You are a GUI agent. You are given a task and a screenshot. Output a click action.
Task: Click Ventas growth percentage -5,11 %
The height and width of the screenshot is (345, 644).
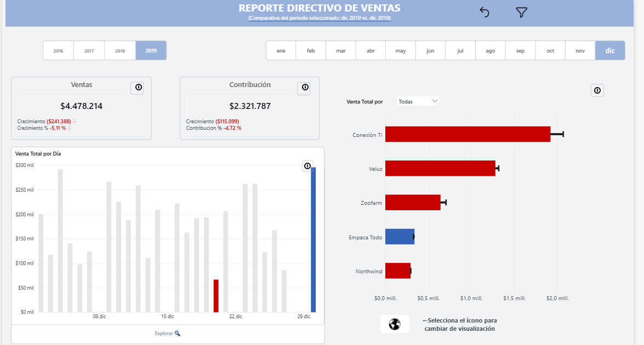click(58, 128)
